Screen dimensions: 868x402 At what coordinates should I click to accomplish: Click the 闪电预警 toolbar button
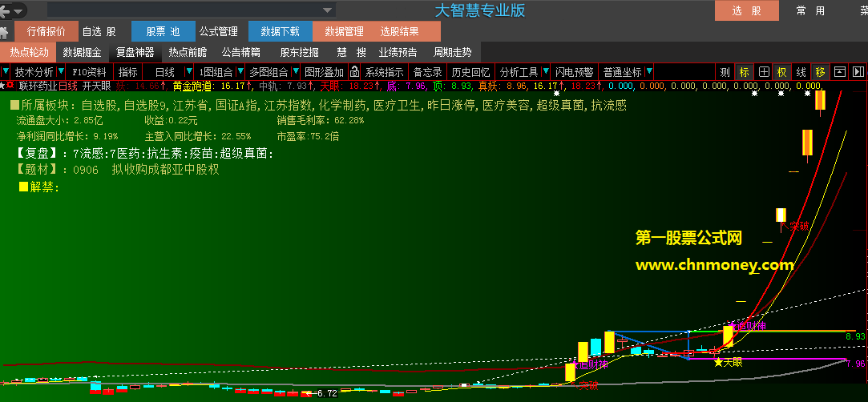[x=575, y=72]
